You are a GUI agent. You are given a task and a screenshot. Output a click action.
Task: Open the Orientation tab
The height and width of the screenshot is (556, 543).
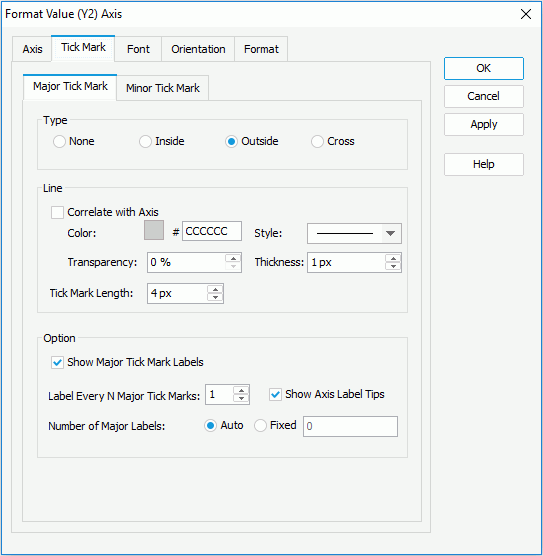[x=198, y=49]
